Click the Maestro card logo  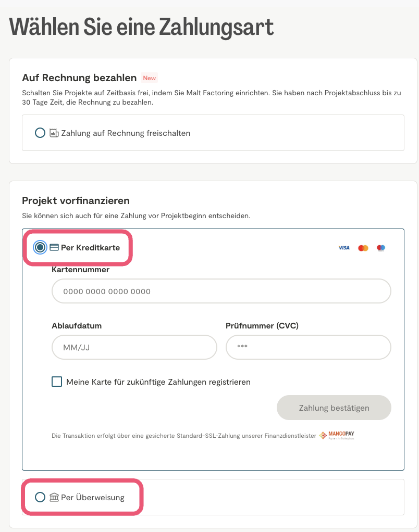[x=381, y=248]
